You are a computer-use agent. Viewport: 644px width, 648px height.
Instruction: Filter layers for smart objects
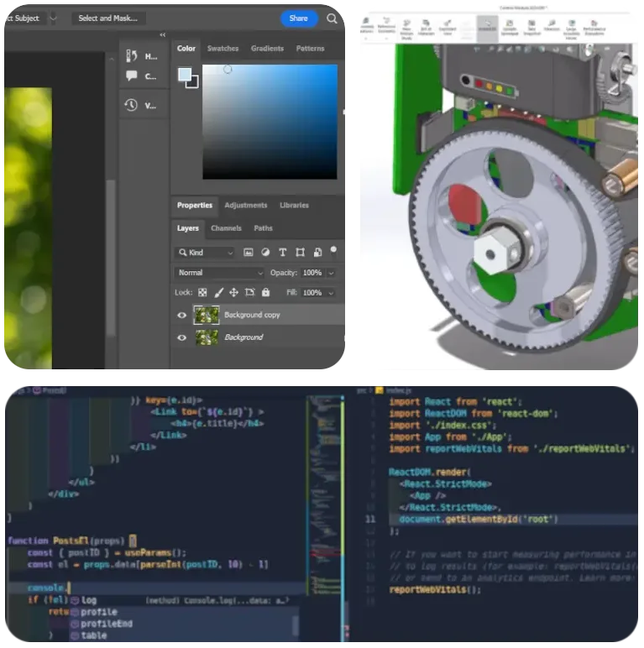click(317, 253)
